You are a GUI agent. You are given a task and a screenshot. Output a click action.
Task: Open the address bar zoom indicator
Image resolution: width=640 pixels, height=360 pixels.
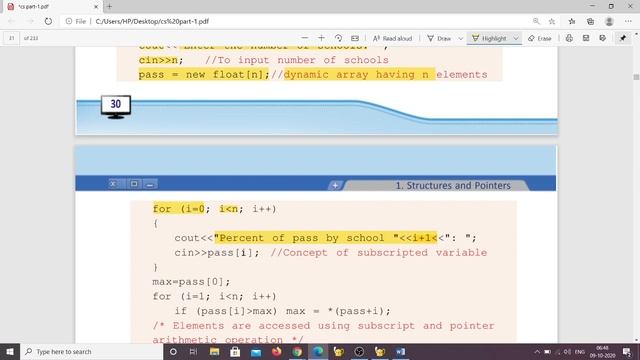536,21
